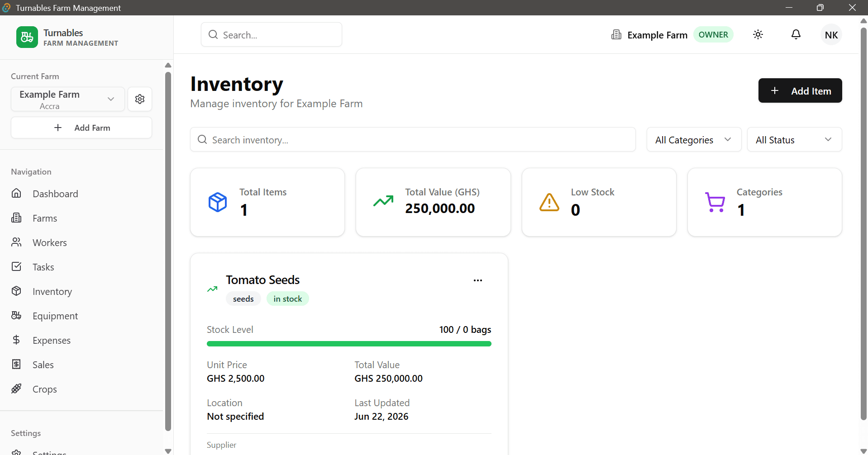The width and height of the screenshot is (868, 455).
Task: Open notifications bell icon
Action: (x=796, y=35)
